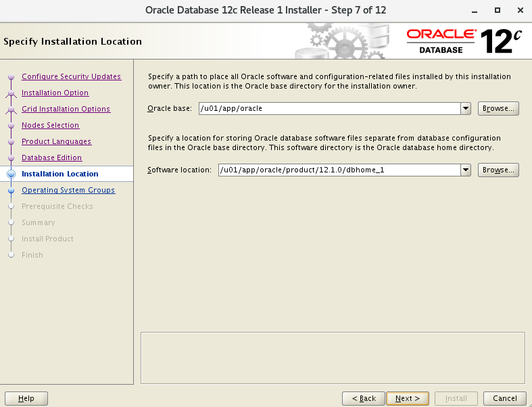Screen dimensions: 532x407
Task: Click the empty message area box
Action: tap(333, 358)
